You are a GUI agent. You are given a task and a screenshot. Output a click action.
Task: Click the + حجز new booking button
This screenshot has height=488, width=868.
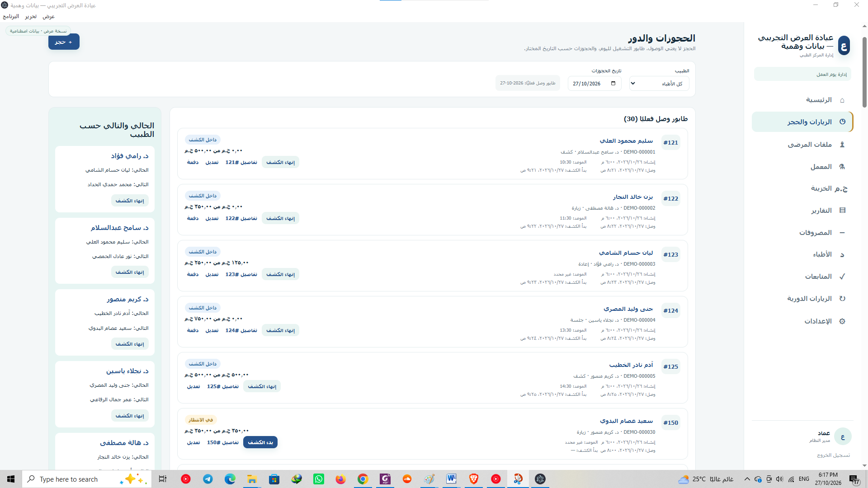pos(64,42)
